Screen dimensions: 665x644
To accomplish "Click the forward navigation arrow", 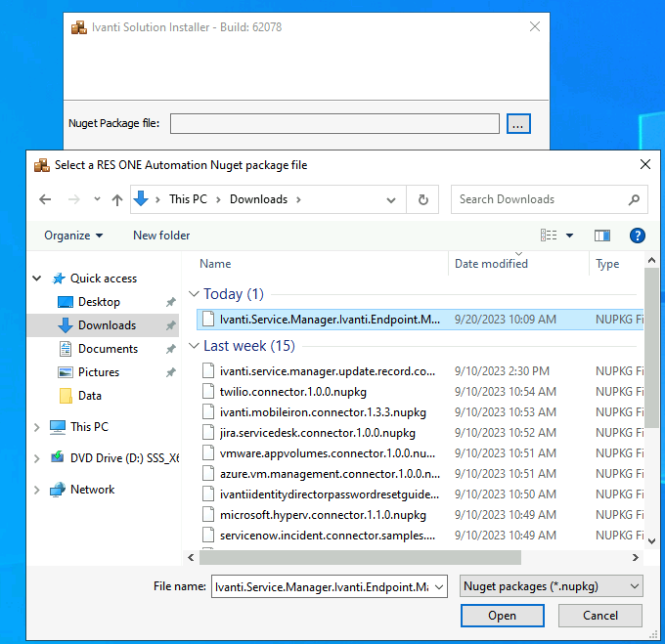I will tap(73, 199).
